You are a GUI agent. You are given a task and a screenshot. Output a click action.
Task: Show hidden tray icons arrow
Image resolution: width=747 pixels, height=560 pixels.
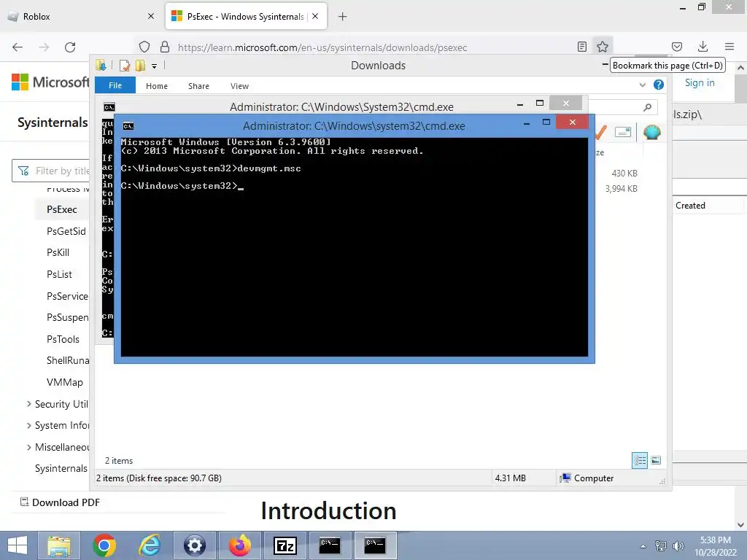[x=643, y=545]
